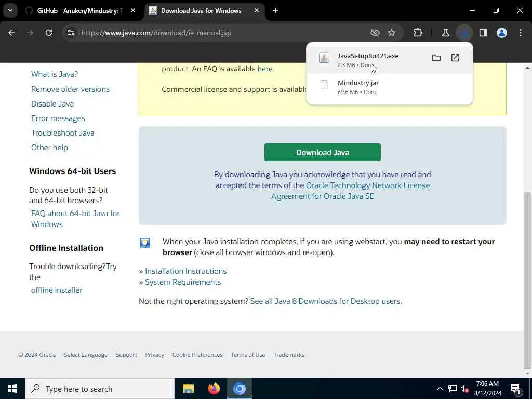The image size is (532, 399).
Task: Reload the page with the refresh icon
Action: click(49, 33)
